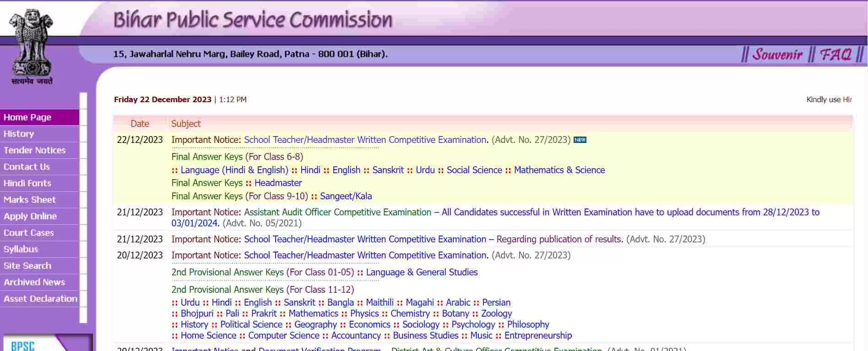
Task: Open the Souvenir link
Action: click(x=777, y=55)
